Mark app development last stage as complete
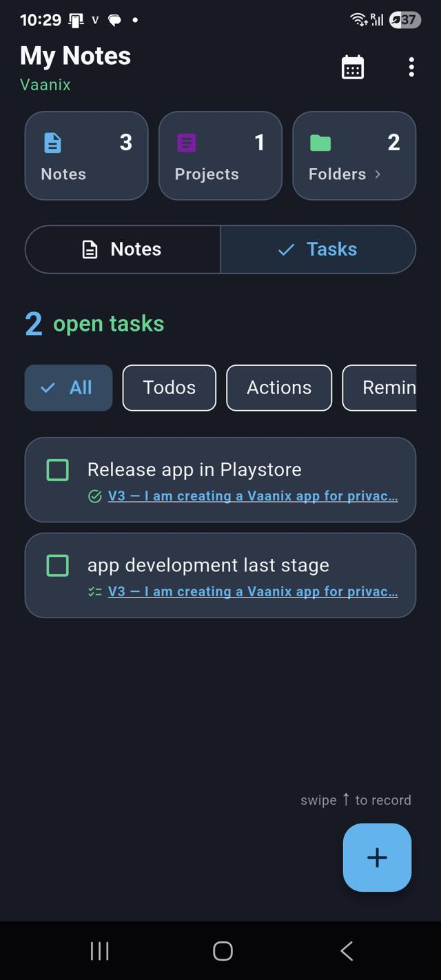 click(57, 565)
